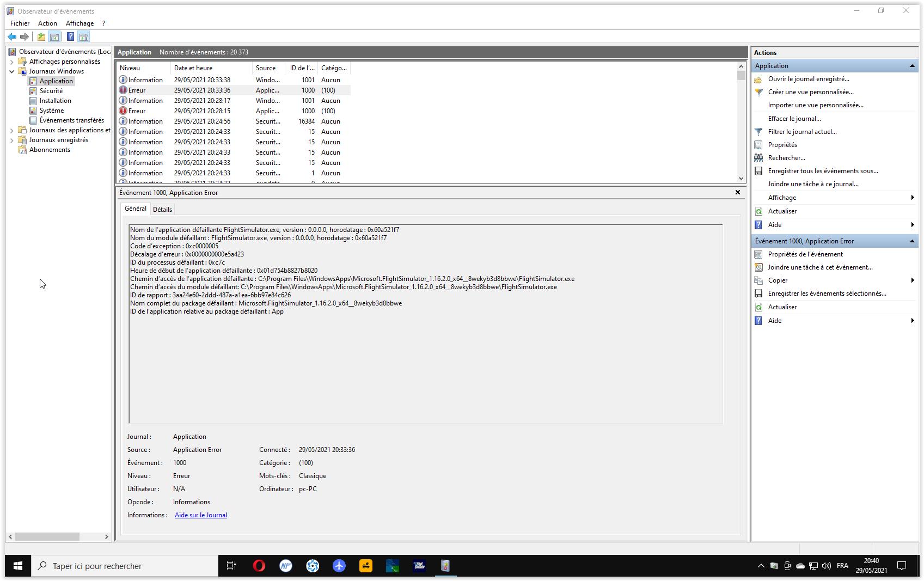Click the Source column header
This screenshot has height=581, width=924.
(x=270, y=68)
